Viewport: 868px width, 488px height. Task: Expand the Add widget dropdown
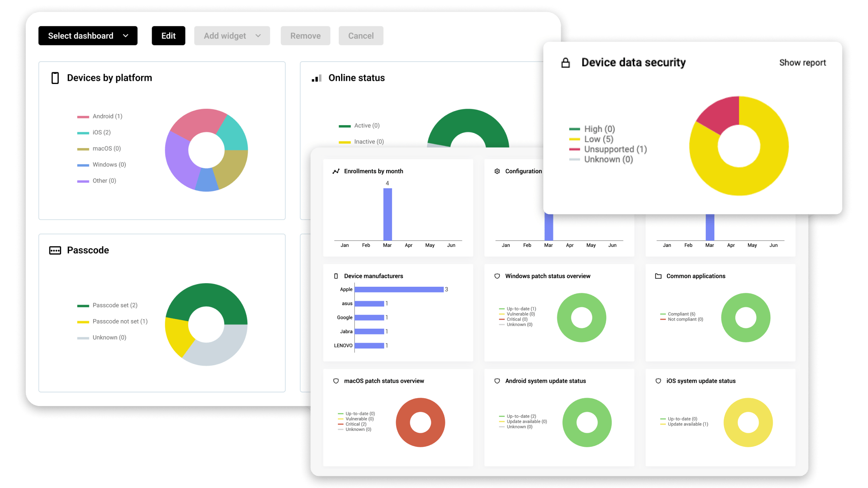[x=232, y=36]
